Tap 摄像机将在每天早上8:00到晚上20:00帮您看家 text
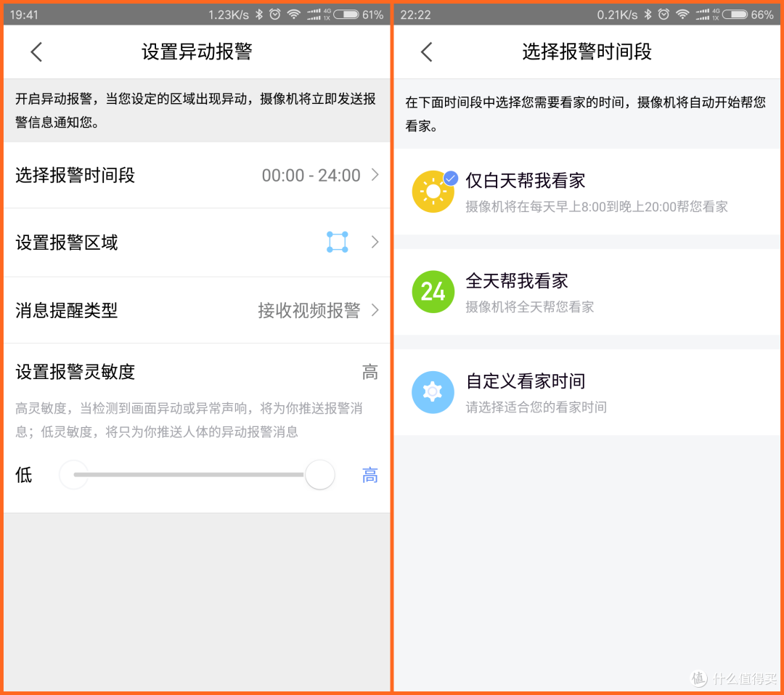784x695 pixels. click(x=597, y=207)
